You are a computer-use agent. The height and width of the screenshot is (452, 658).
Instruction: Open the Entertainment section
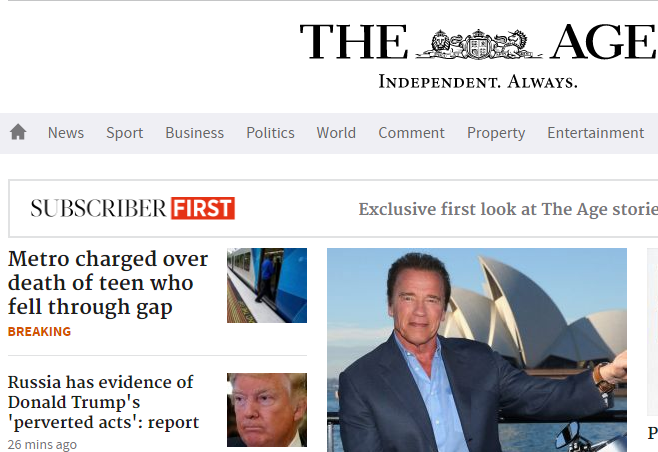click(x=595, y=133)
